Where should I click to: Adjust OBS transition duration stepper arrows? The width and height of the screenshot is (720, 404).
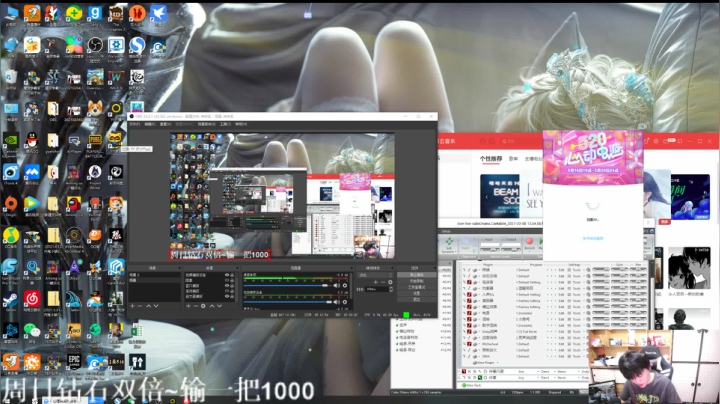(x=391, y=289)
